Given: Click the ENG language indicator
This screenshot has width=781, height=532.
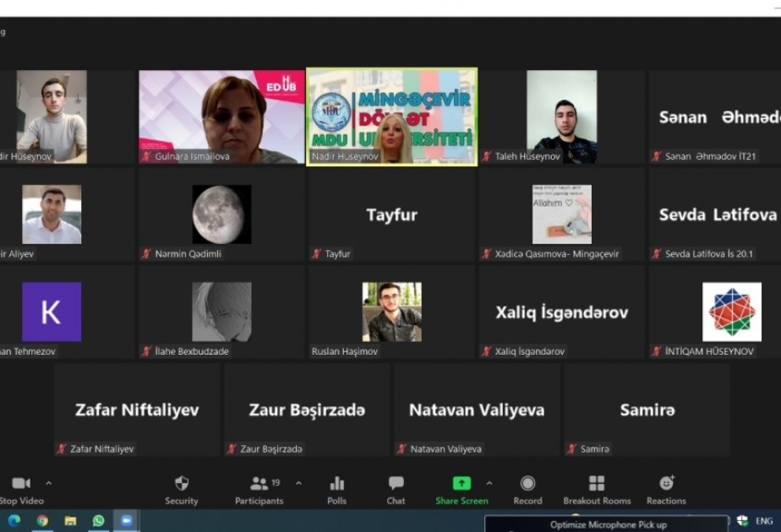Looking at the screenshot, I should point(764,521).
